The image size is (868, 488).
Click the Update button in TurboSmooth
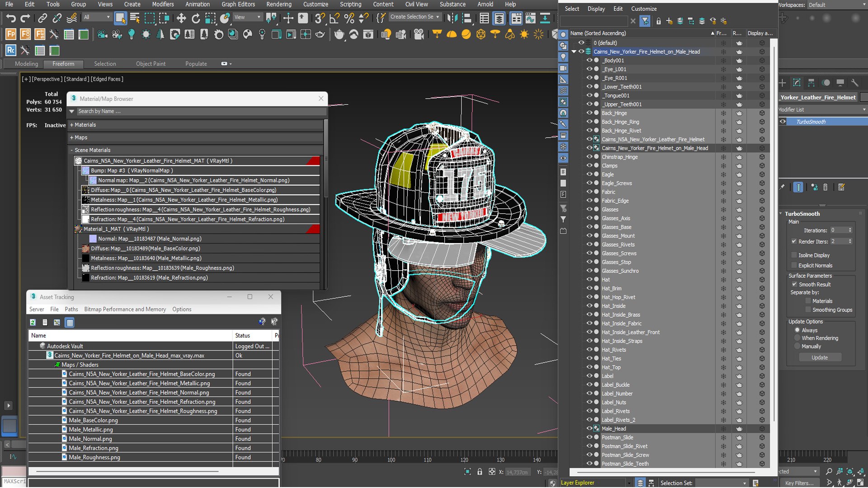tap(820, 357)
